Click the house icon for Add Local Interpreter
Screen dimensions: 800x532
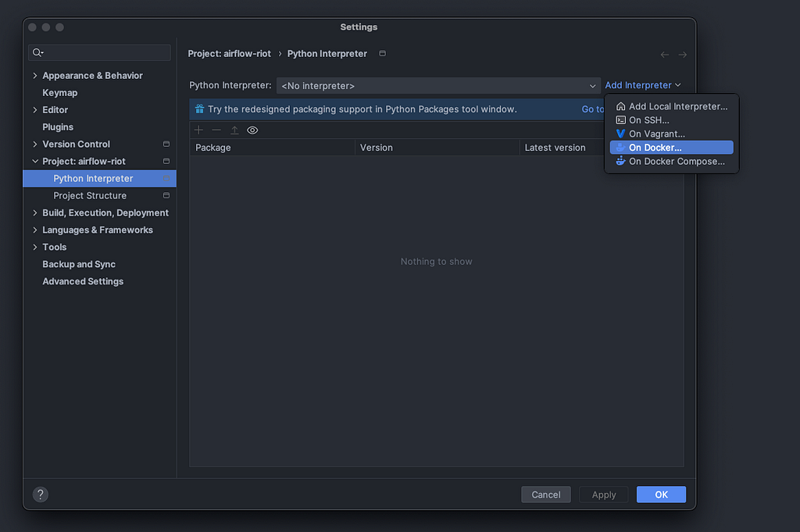620,106
